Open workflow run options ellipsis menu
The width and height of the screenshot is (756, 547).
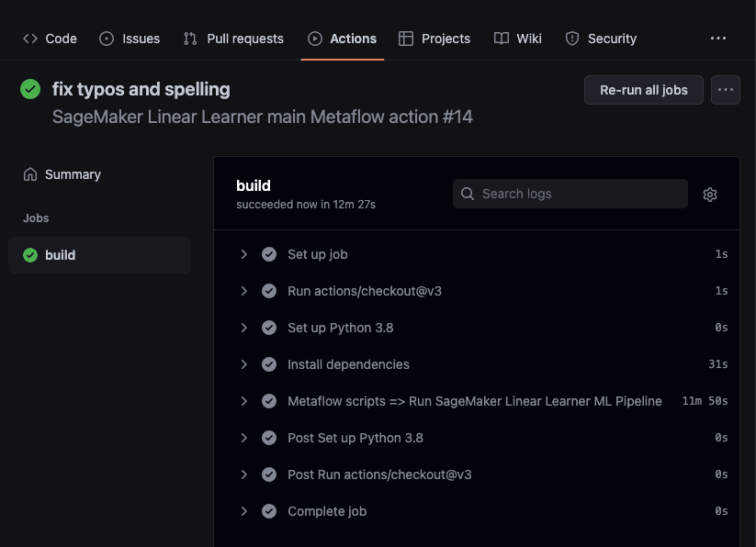pos(725,90)
